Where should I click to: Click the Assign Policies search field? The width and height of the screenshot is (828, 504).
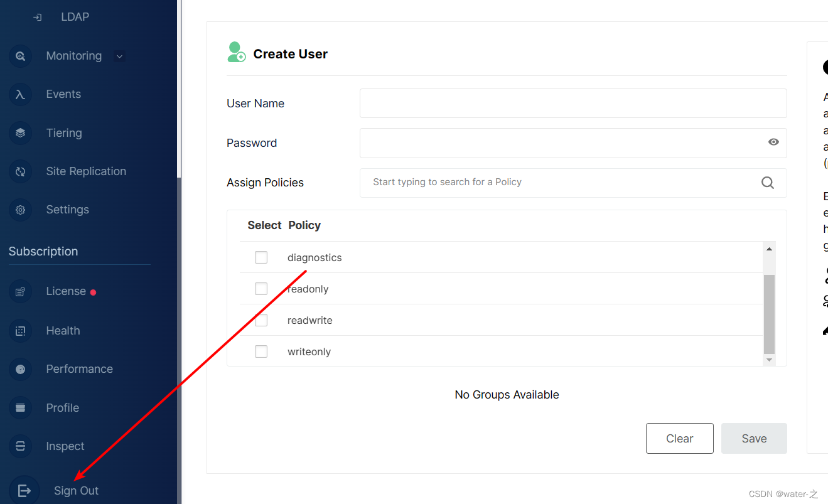[573, 183]
